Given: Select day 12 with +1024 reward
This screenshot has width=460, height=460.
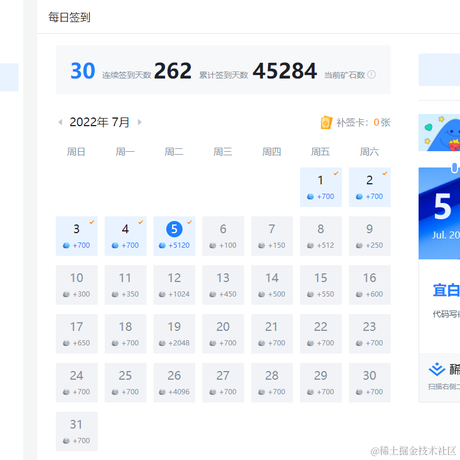Looking at the screenshot, I should [174, 285].
